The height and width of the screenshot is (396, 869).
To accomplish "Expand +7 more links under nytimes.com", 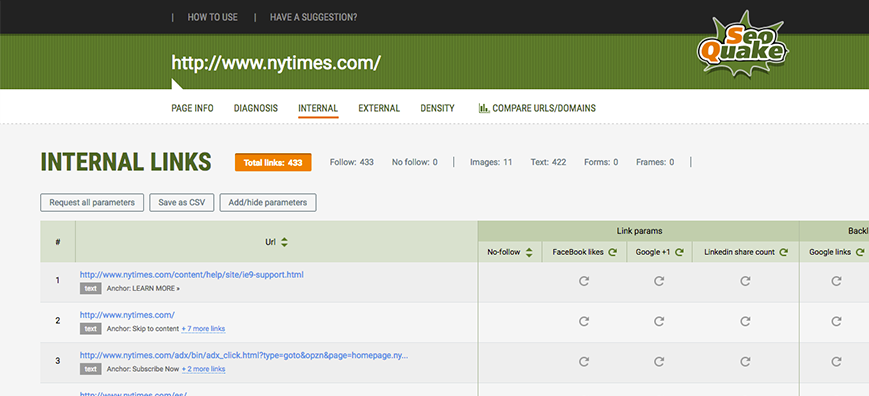I will click(x=203, y=329).
